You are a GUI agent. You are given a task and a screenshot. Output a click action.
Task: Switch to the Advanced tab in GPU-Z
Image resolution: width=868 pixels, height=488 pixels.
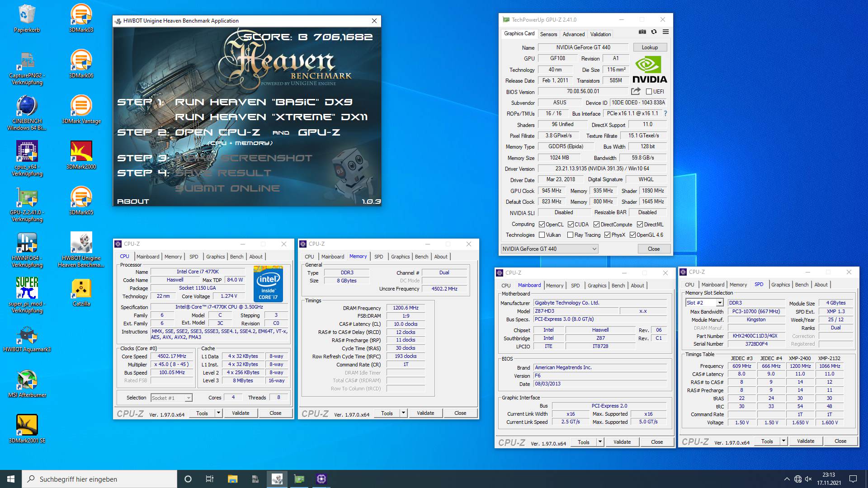point(574,34)
